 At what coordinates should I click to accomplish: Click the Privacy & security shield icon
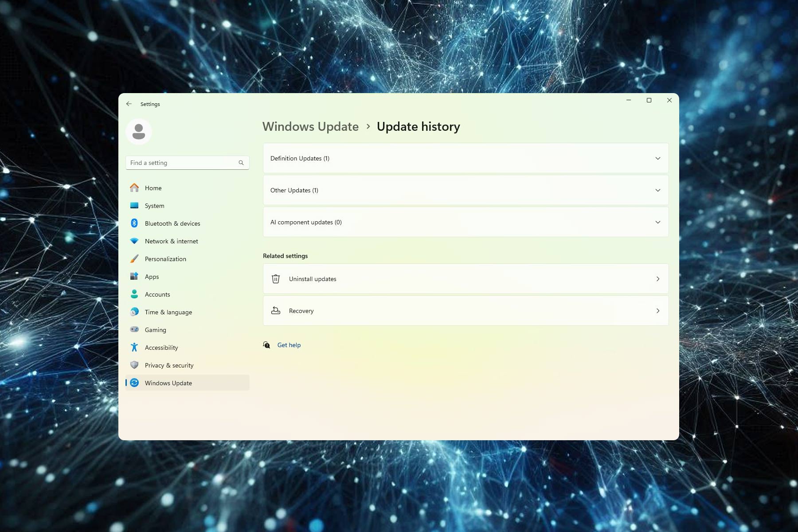click(134, 365)
